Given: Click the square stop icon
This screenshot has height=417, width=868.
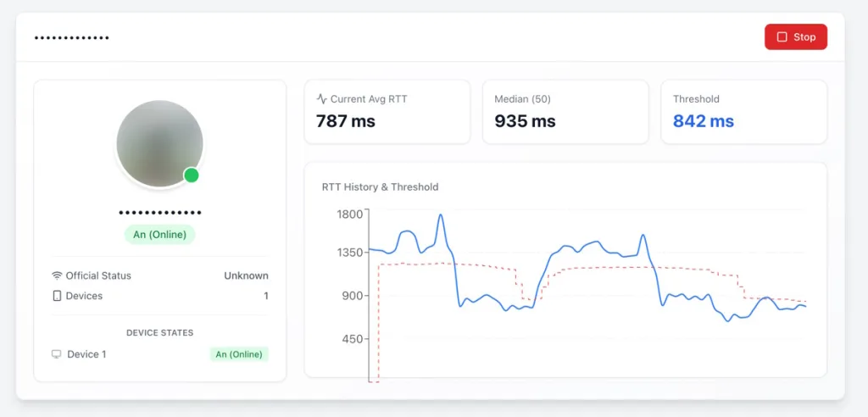Looking at the screenshot, I should (x=782, y=37).
